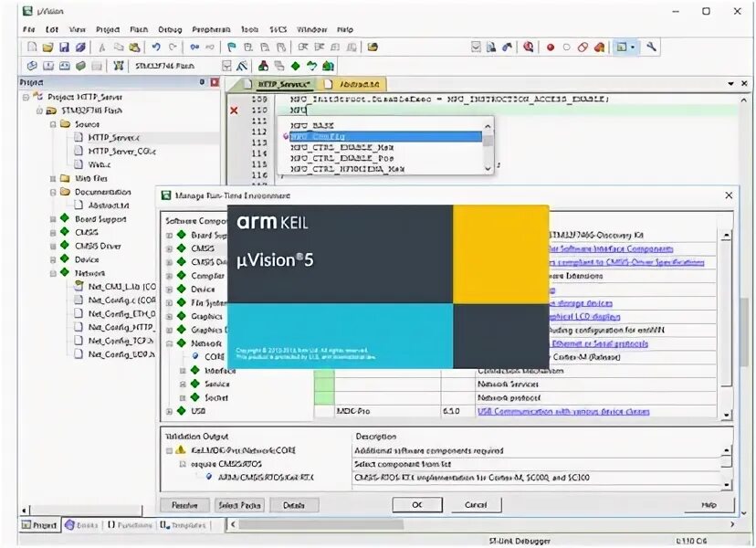Screen dimensions: 756x548
Task: Create a new file from toolbar
Action: [32, 47]
